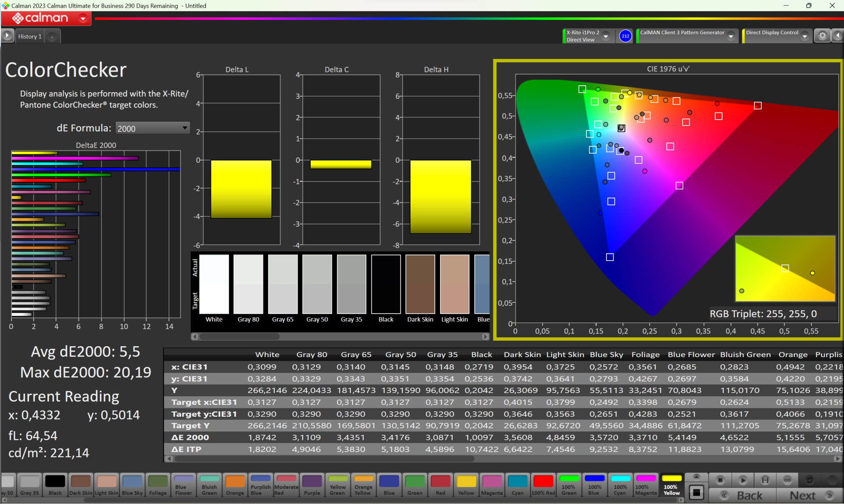
Task: Open the Calman main menu logo
Action: (x=46, y=18)
